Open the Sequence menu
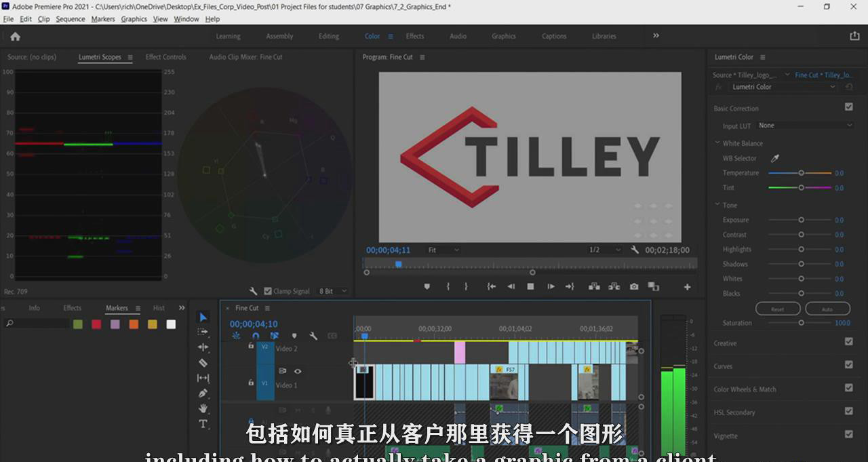The width and height of the screenshot is (868, 462). [x=70, y=19]
